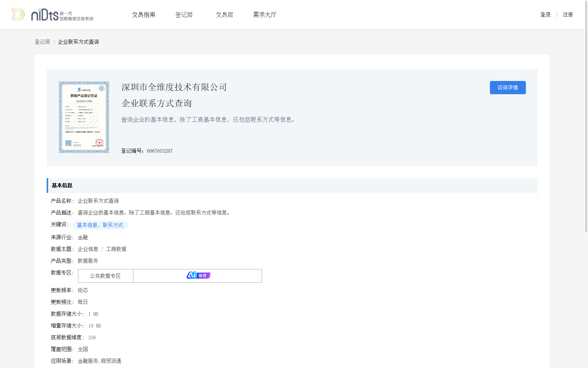Click the breadcrumb chevron separator icon
This screenshot has width=588, height=368.
tap(54, 42)
